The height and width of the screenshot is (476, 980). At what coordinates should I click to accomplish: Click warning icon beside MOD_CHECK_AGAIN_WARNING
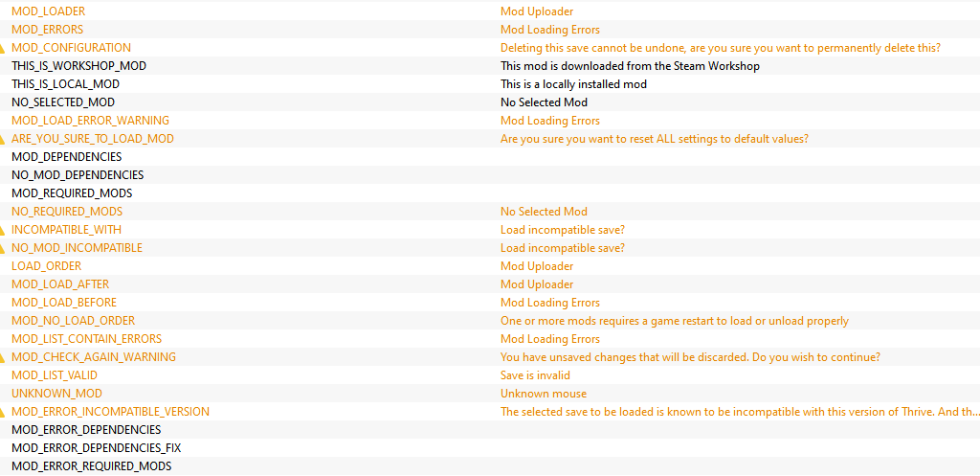pyautogui.click(x=3, y=357)
